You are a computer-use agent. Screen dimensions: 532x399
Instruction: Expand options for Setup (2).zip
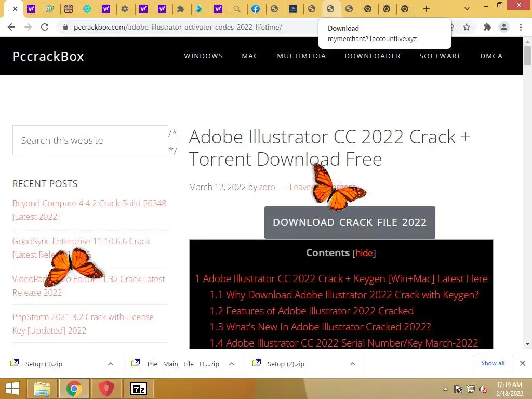click(353, 364)
